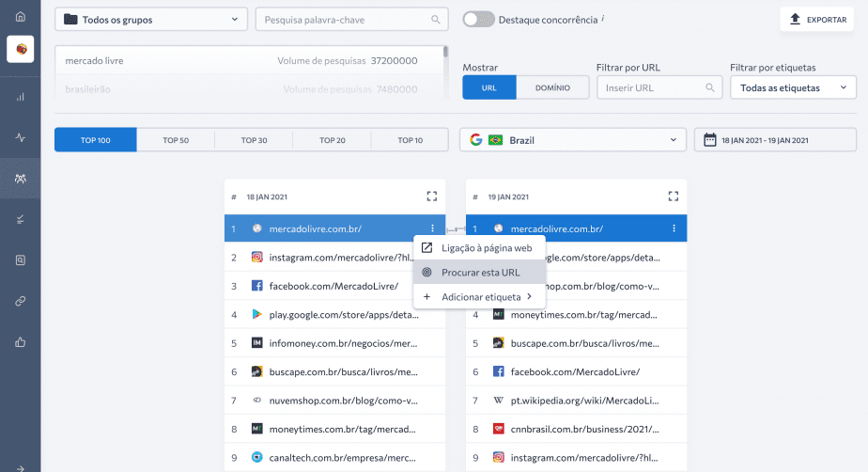Select the TOP 50 tab
The height and width of the screenshot is (472, 868).
[x=176, y=140]
